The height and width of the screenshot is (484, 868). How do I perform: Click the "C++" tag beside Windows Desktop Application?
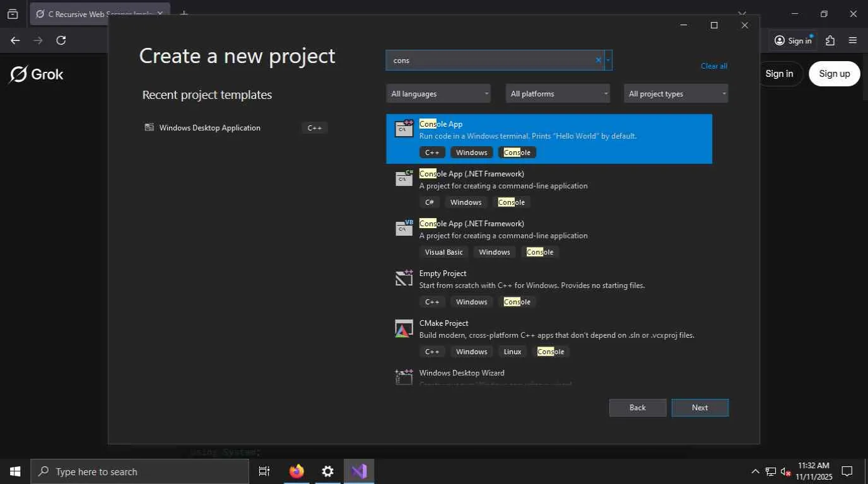(x=315, y=128)
